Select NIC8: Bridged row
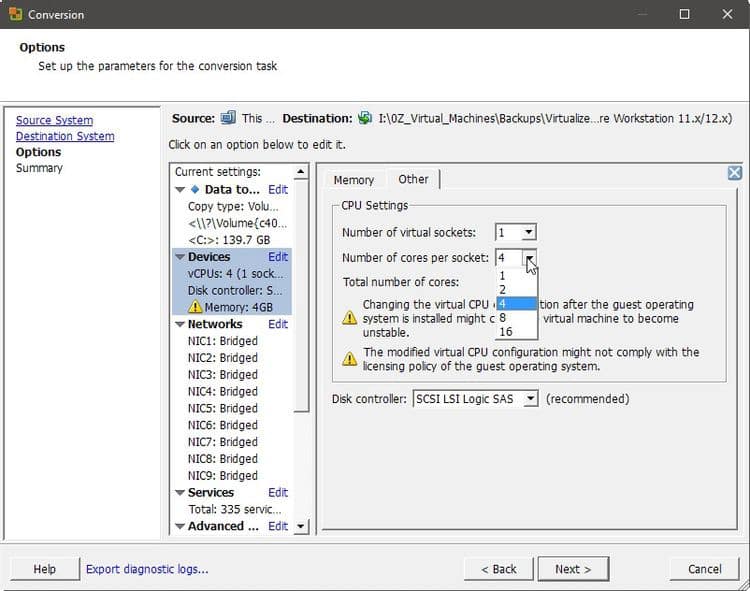 coord(223,459)
